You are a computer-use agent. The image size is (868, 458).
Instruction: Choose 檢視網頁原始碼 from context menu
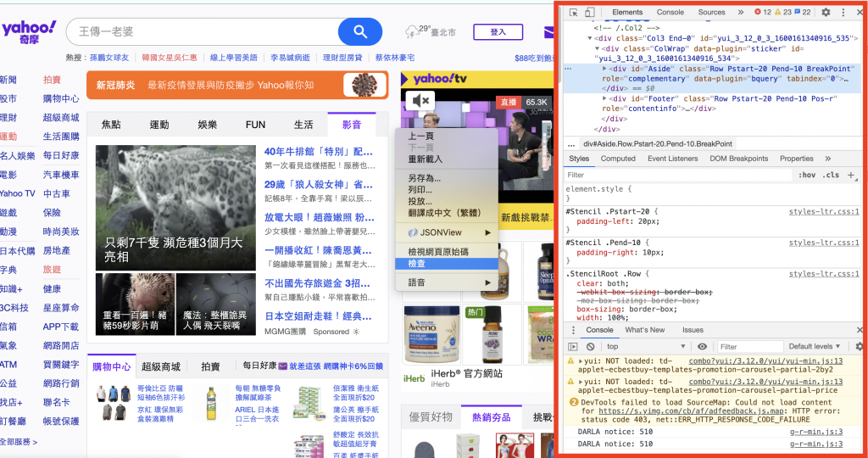(x=438, y=252)
